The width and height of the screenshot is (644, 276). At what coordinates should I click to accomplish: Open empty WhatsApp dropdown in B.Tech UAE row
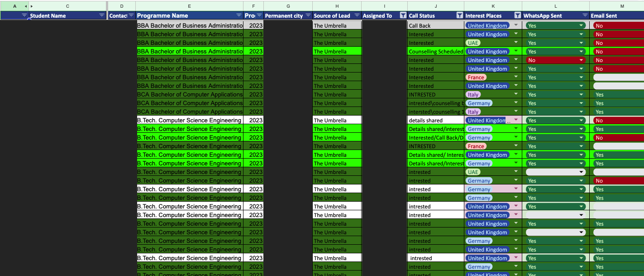point(582,172)
